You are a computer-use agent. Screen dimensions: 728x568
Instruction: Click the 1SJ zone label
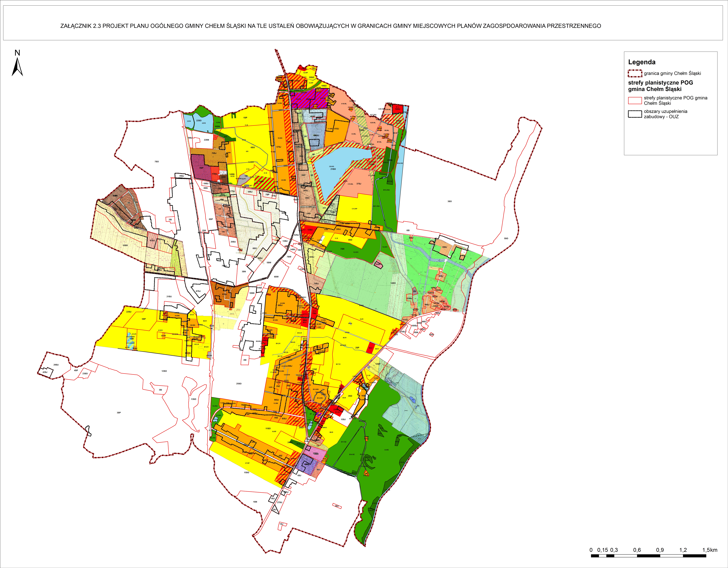click(281, 524)
